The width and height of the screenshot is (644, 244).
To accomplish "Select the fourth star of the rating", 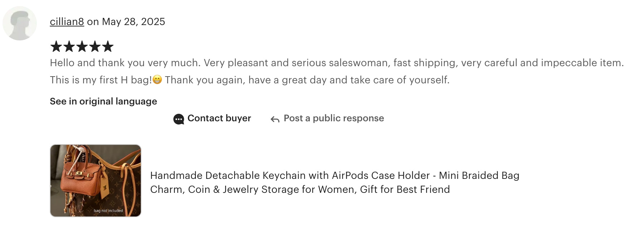I will click(x=95, y=46).
